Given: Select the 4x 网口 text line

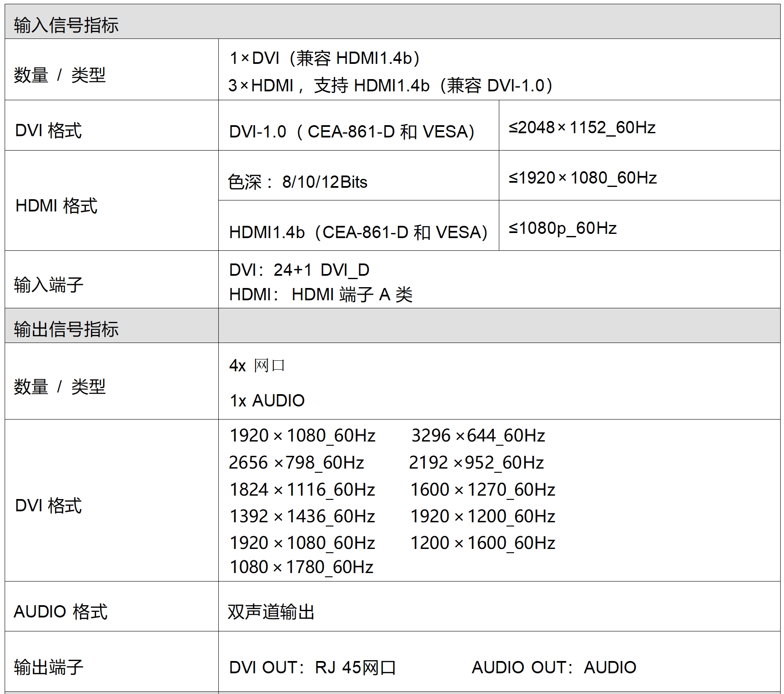Looking at the screenshot, I should (257, 365).
